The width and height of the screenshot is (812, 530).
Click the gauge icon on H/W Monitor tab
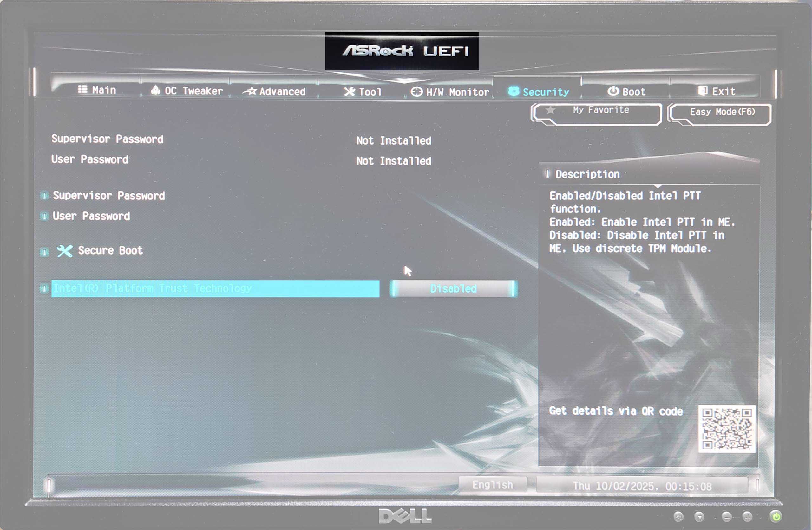(416, 91)
